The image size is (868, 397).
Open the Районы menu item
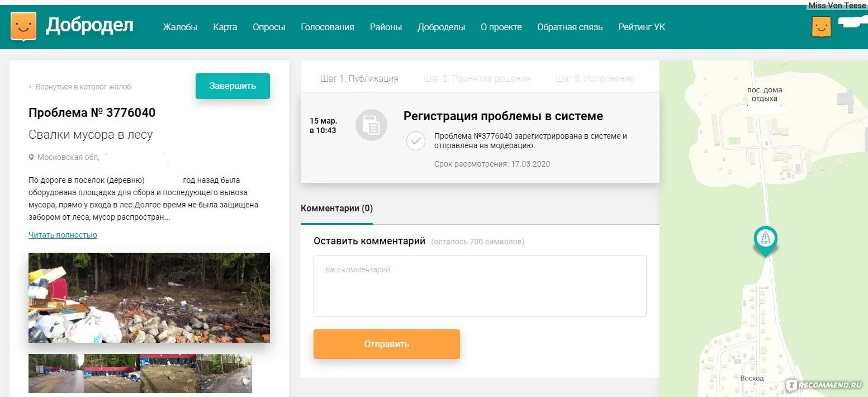coord(386,27)
